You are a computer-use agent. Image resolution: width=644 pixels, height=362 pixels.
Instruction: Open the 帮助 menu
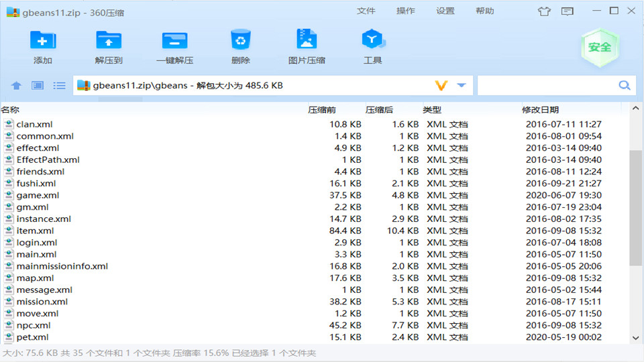point(484,11)
